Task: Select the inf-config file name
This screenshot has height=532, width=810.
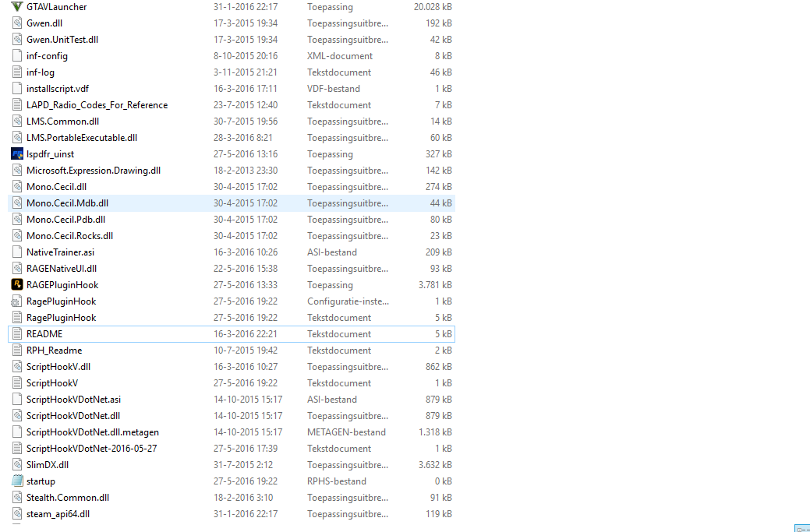Action: click(47, 56)
